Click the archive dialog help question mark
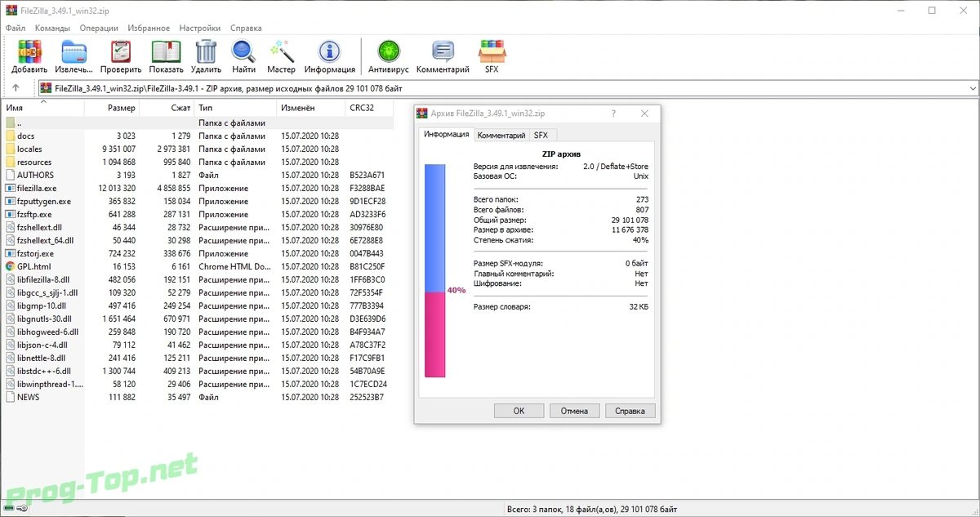980x517 pixels. click(x=613, y=114)
